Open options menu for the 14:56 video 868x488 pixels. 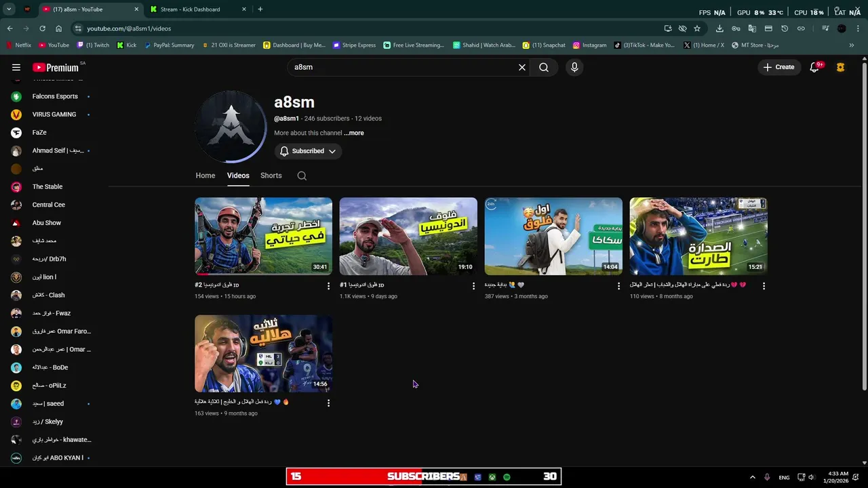tap(329, 403)
